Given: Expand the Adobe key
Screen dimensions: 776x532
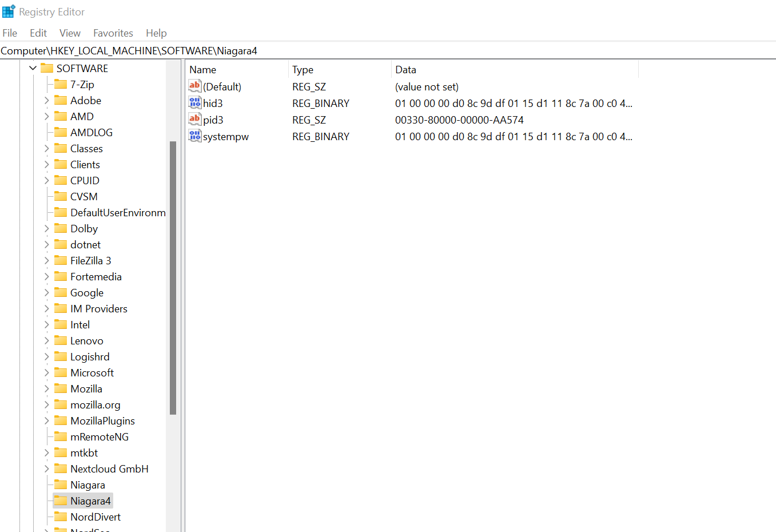Looking at the screenshot, I should pos(46,100).
